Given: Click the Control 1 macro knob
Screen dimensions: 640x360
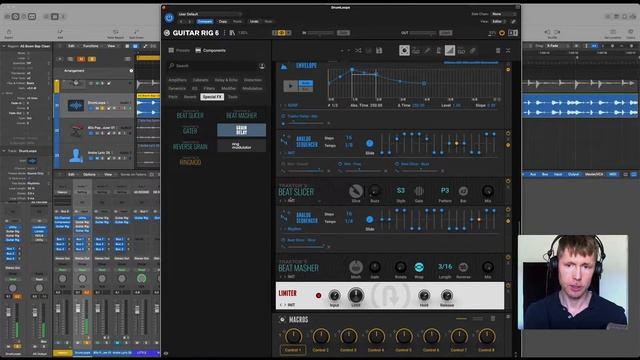Looking at the screenshot, I should (293, 337).
